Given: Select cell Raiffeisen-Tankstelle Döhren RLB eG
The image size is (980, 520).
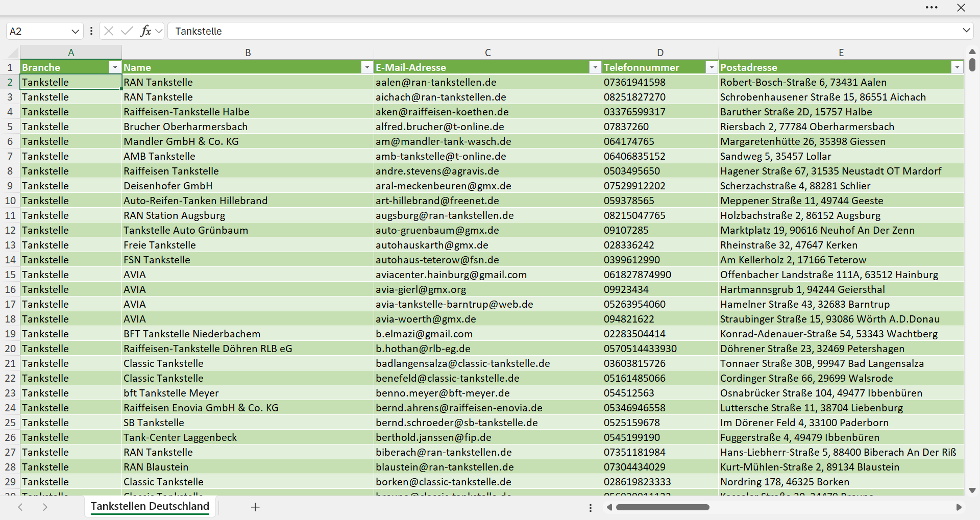Looking at the screenshot, I should click(248, 349).
